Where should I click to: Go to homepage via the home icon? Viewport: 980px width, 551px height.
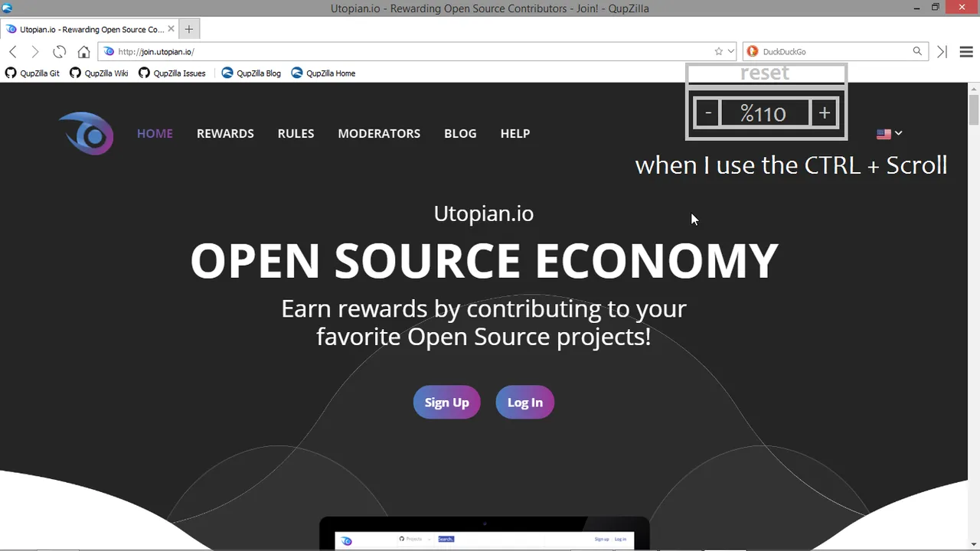(x=83, y=51)
